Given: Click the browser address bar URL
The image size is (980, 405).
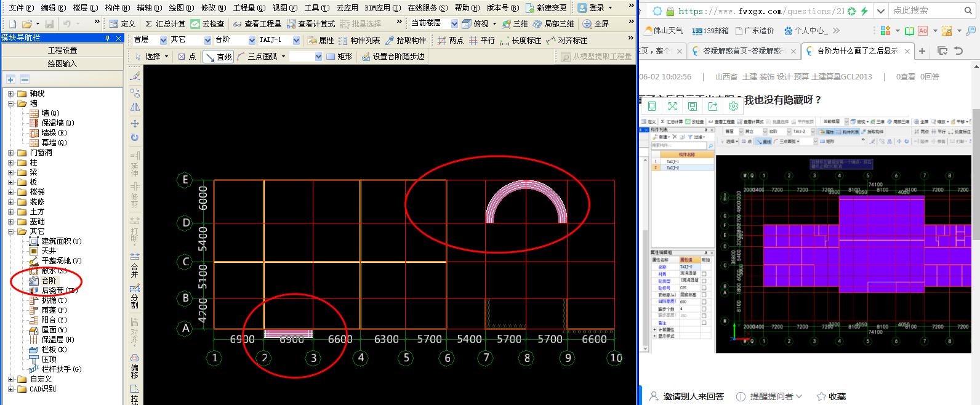Looking at the screenshot, I should click(761, 11).
